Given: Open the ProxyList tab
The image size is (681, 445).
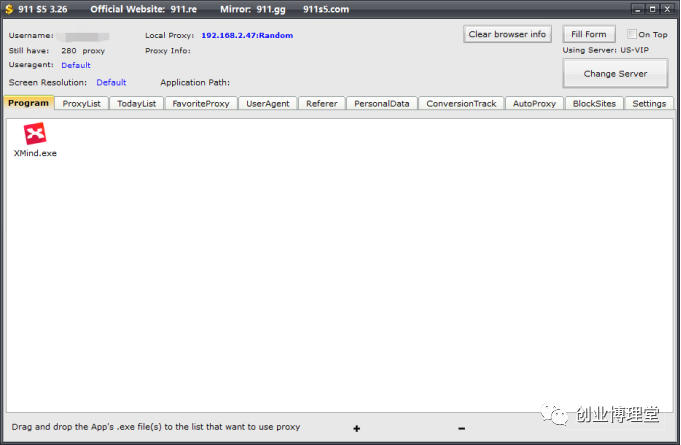Looking at the screenshot, I should (x=81, y=104).
